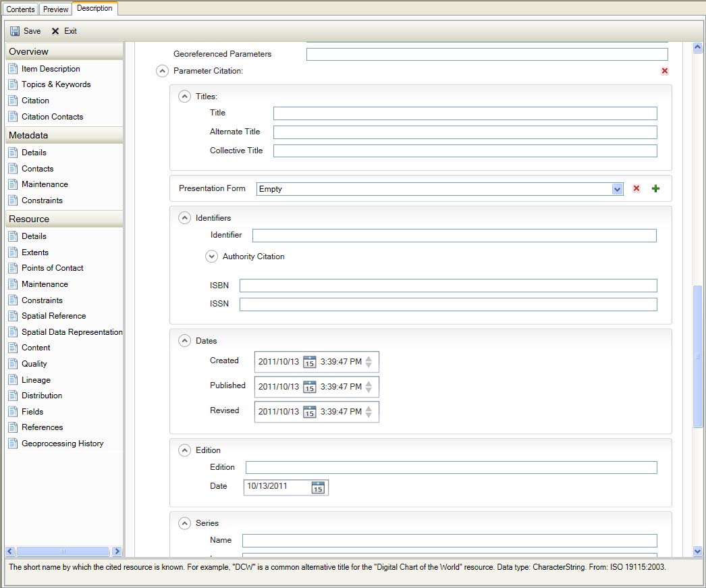Switch to the Contents tab

pyautogui.click(x=20, y=9)
